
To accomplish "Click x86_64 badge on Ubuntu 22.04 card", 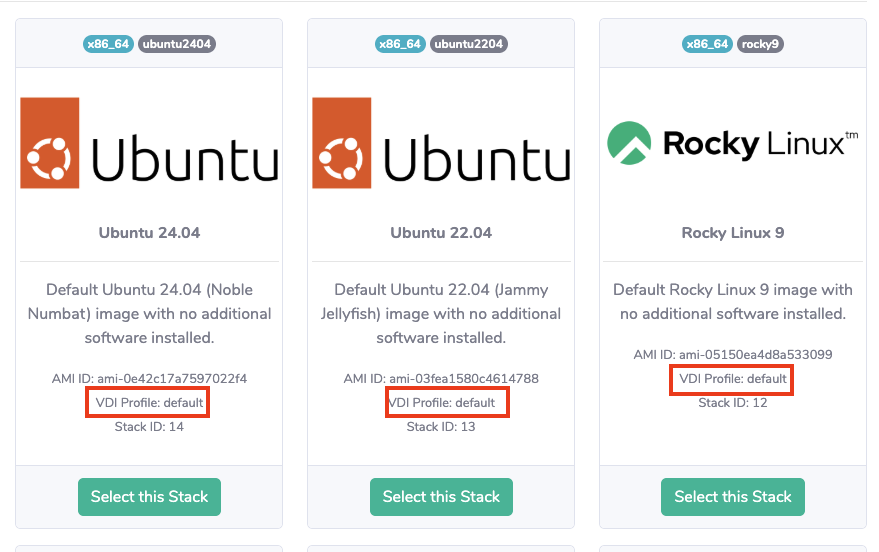I will tap(400, 44).
